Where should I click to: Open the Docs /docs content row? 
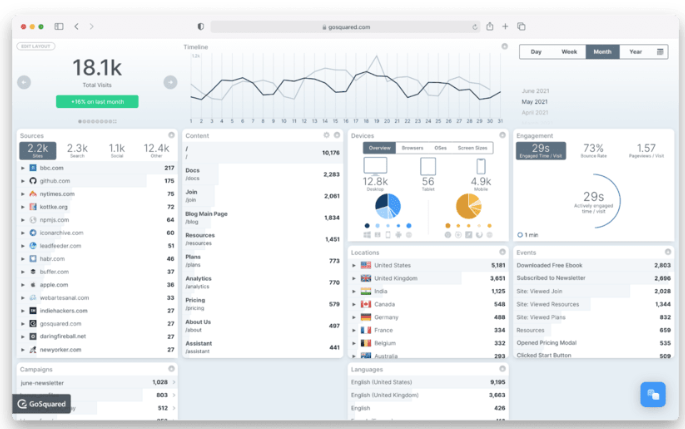coord(262,174)
